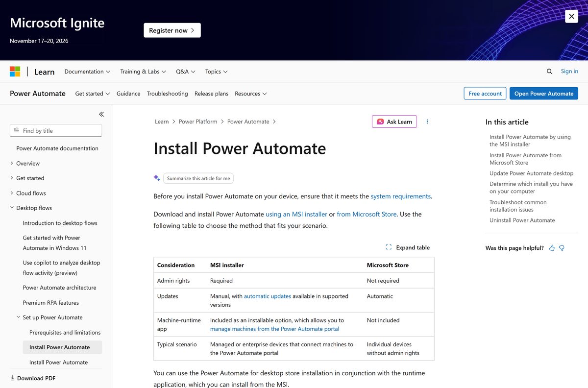Open the more options ellipsis icon
This screenshot has height=388, width=588.
[x=427, y=121]
